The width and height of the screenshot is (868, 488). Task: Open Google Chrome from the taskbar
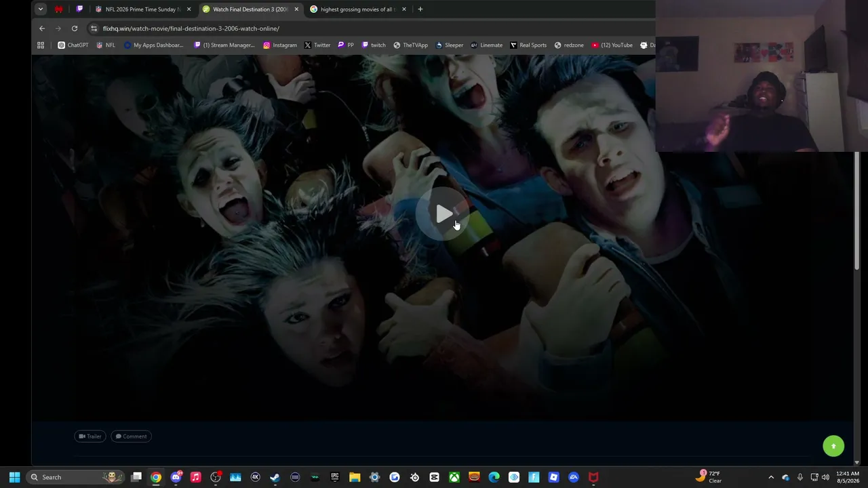[156, 477]
